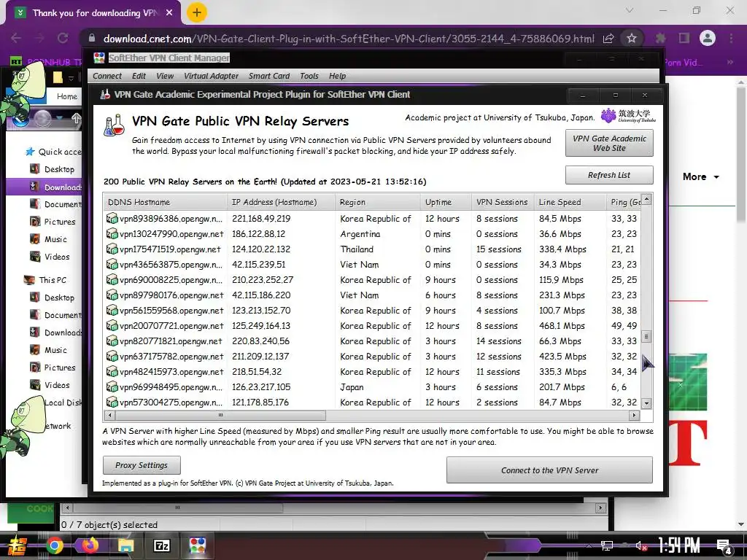
Task: Click the University of Tsukuba logo
Action: [x=628, y=116]
